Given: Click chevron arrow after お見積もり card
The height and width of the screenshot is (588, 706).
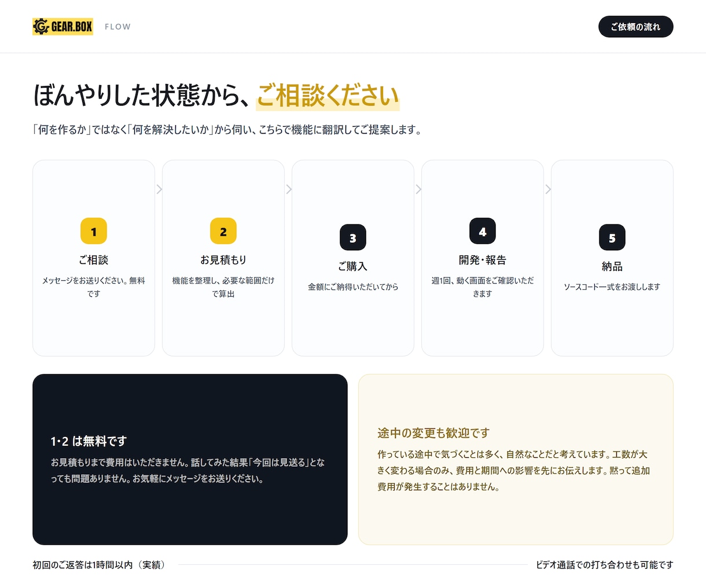Looking at the screenshot, I should pos(289,189).
